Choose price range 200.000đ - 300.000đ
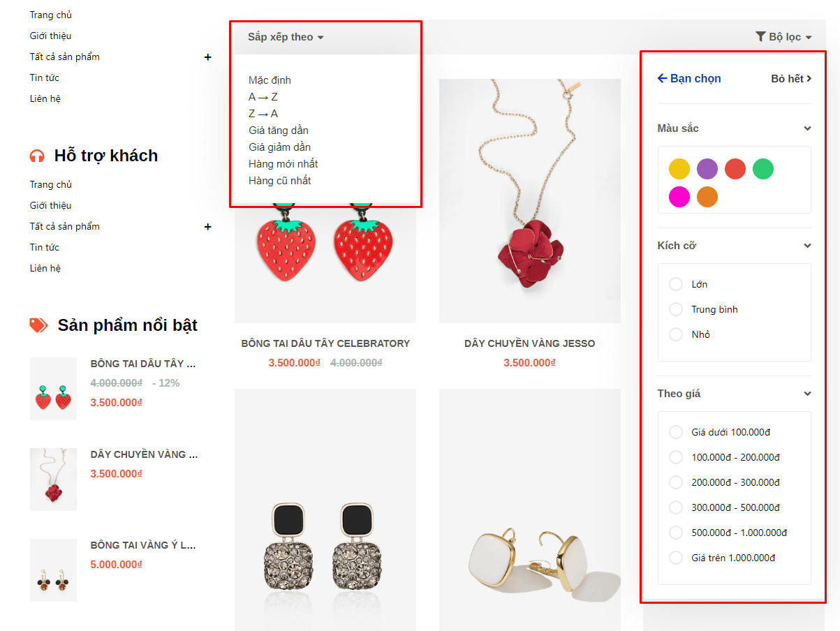This screenshot has width=840, height=631. (676, 482)
